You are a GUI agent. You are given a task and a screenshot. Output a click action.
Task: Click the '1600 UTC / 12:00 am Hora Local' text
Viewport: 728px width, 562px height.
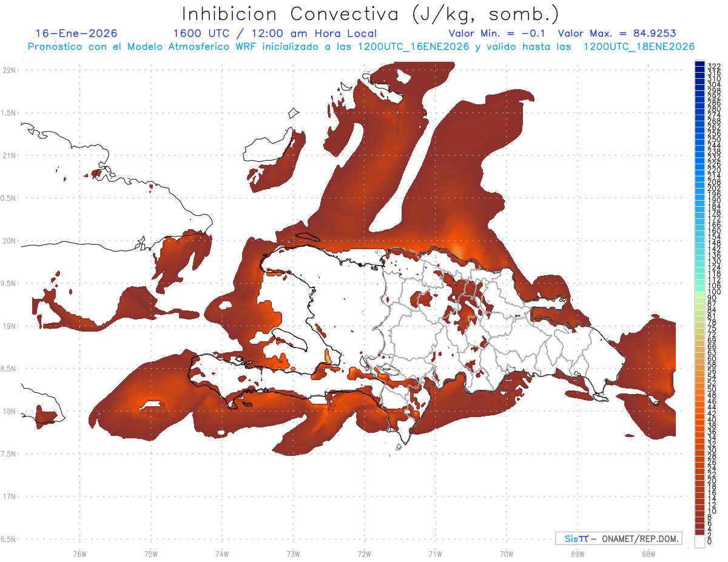[x=275, y=33]
